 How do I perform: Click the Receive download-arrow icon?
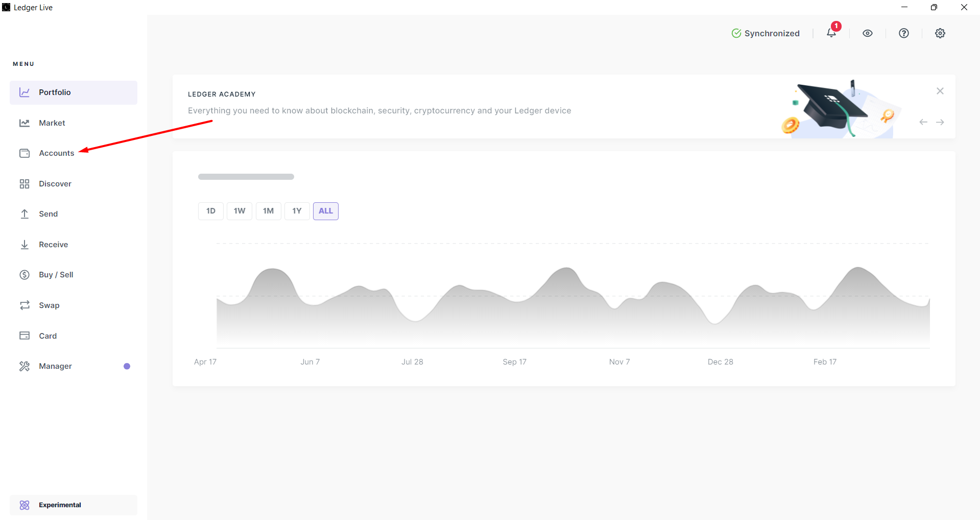click(x=25, y=245)
